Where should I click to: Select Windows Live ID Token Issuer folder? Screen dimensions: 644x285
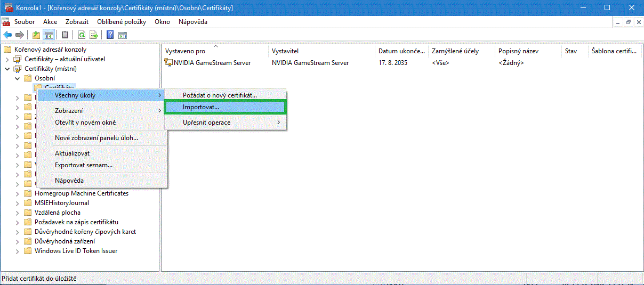(x=76, y=251)
